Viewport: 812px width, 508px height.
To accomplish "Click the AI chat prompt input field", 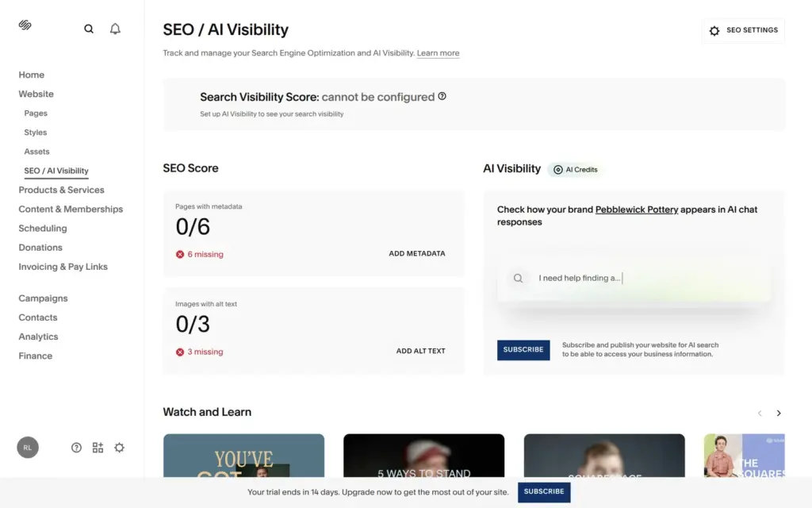I will click(633, 279).
